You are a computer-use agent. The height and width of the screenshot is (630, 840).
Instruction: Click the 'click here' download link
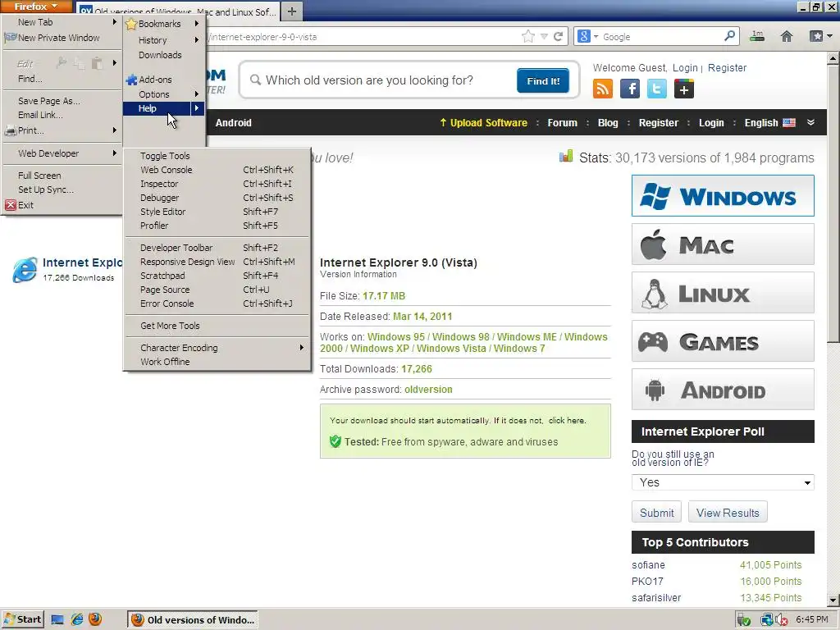coord(567,421)
